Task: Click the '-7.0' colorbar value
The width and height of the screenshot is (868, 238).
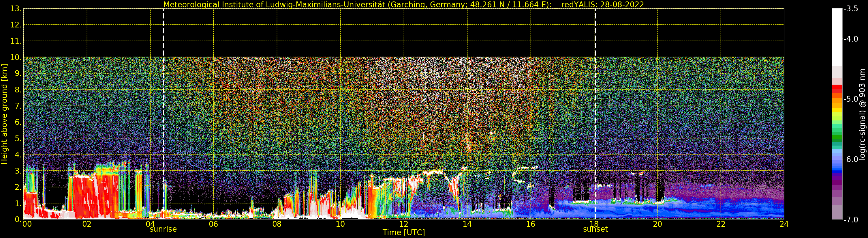Action: click(851, 220)
